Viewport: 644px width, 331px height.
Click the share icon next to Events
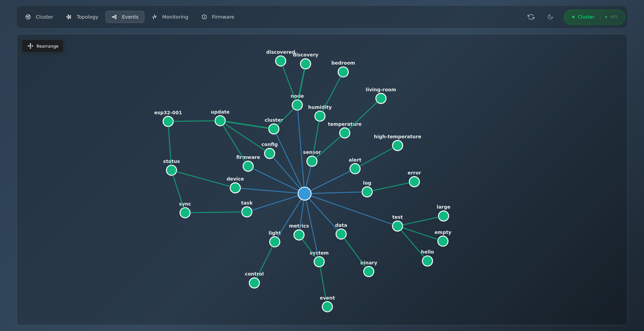[114, 17]
